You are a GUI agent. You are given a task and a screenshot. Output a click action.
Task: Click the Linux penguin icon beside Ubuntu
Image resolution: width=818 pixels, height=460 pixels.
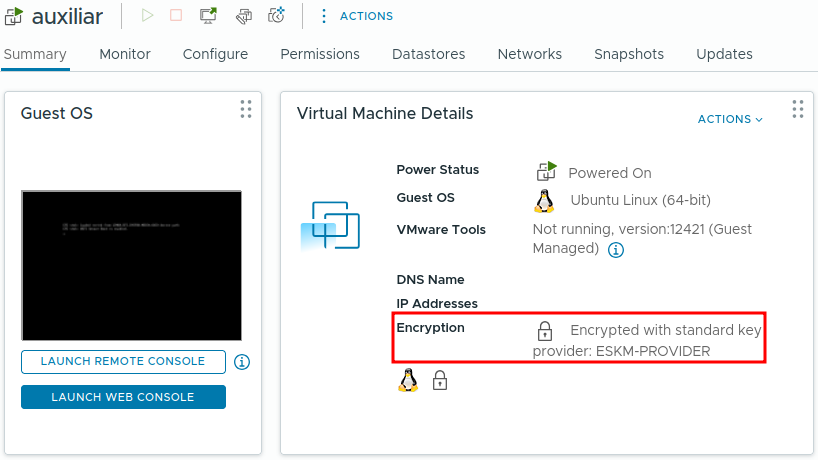coord(544,201)
